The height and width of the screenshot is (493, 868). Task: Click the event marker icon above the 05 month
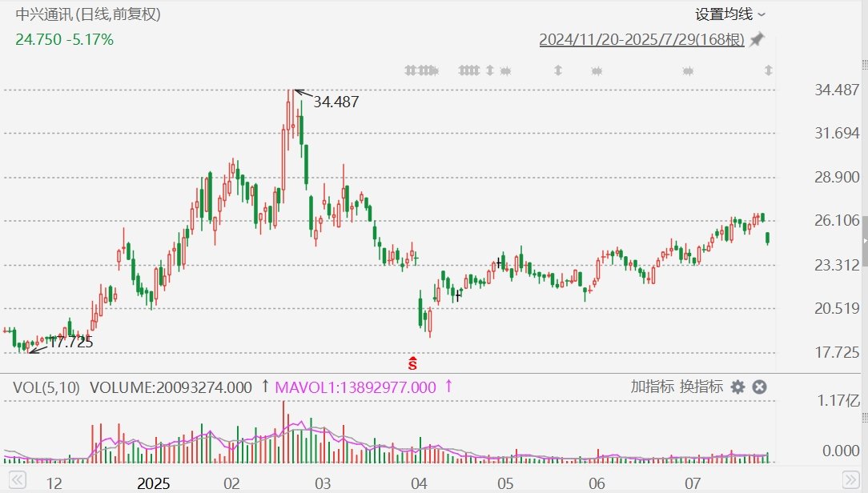[505, 70]
